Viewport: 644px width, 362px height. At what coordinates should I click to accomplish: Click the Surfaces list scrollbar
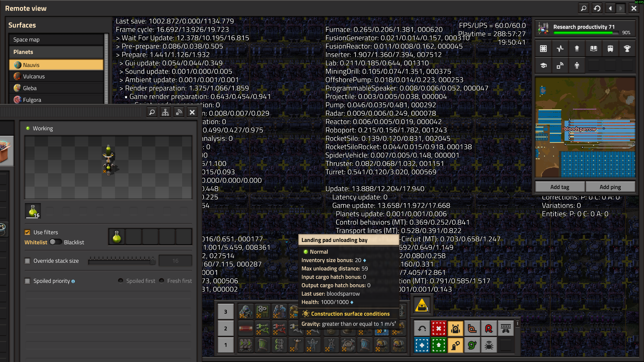click(106, 69)
